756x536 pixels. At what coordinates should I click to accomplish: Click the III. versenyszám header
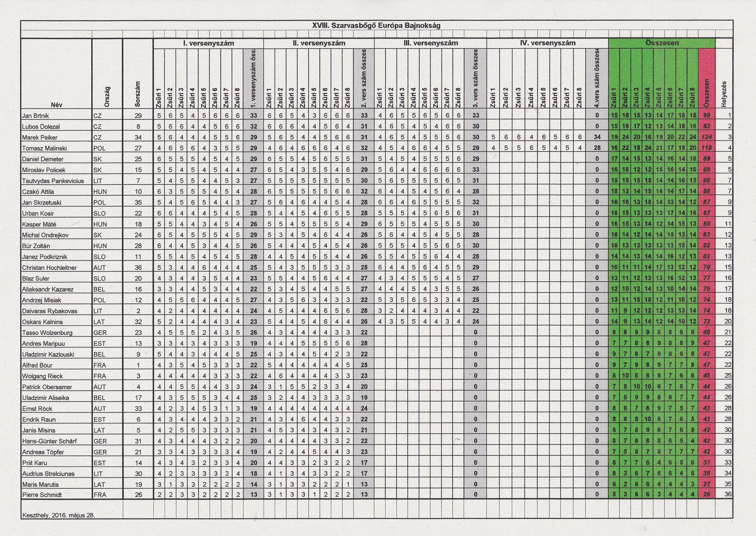click(x=430, y=43)
